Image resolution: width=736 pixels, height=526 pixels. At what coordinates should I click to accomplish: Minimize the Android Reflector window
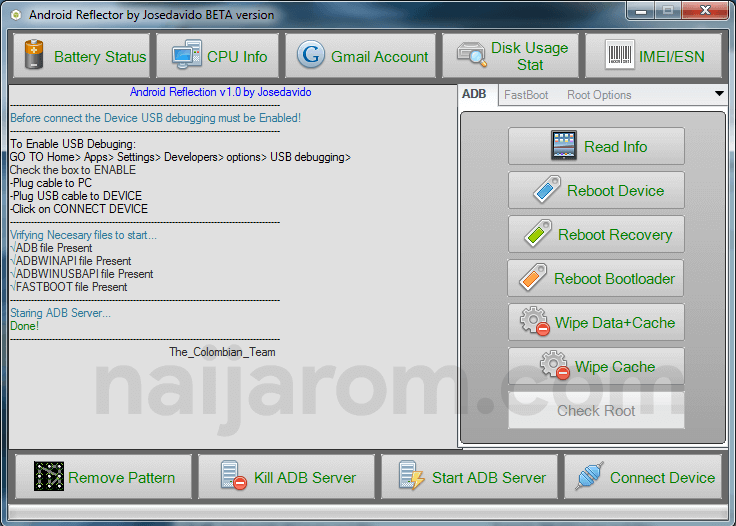click(x=641, y=11)
